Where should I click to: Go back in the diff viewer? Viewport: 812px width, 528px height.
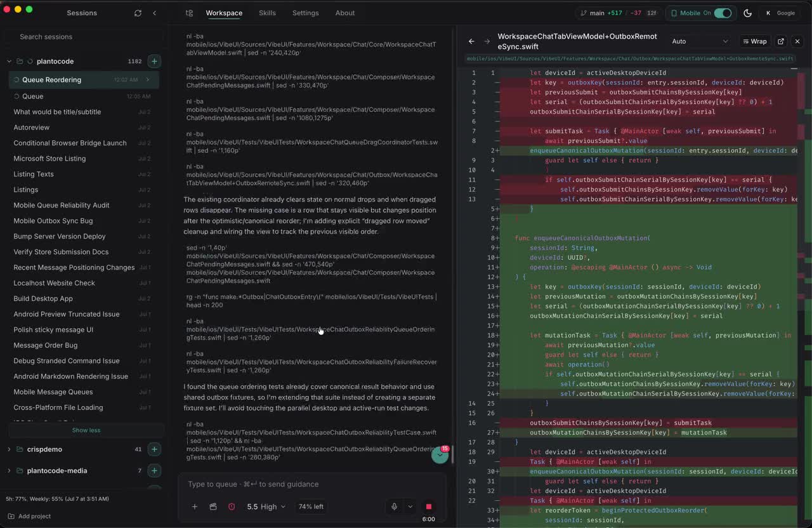pos(471,41)
